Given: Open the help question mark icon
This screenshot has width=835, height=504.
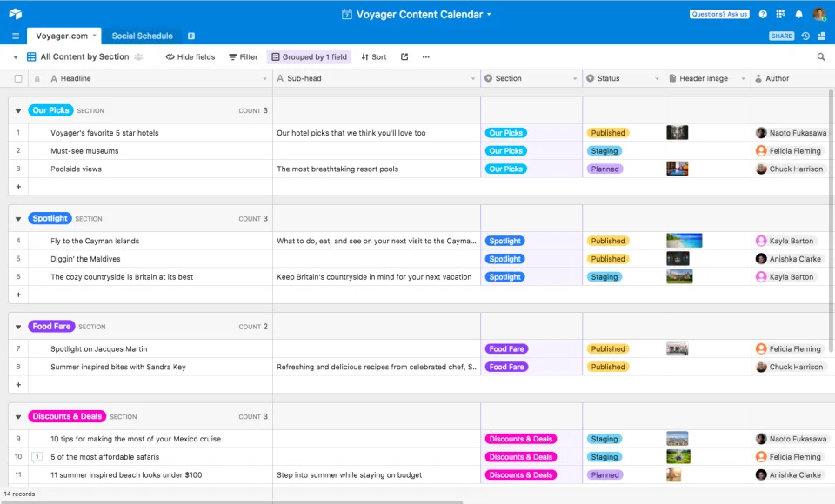Looking at the screenshot, I should coord(763,15).
